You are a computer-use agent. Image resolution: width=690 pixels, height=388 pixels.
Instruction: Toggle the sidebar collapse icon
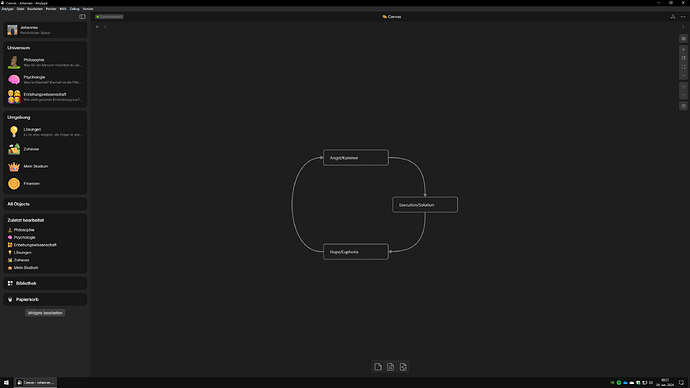[x=82, y=17]
